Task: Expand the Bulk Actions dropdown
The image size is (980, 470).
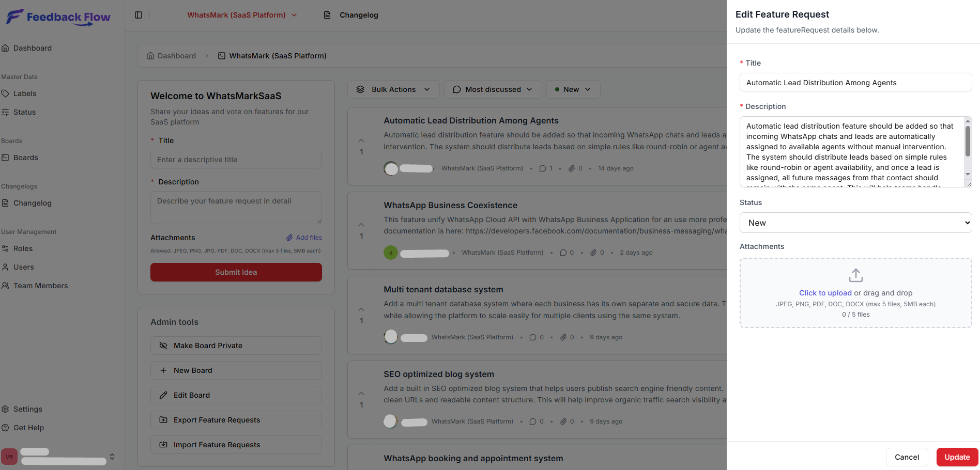Action: 393,89
